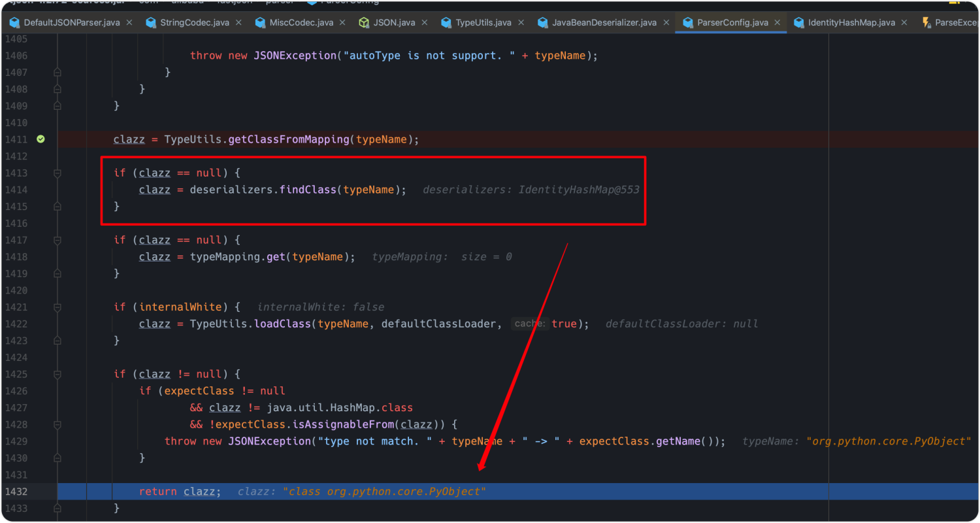Click the fold end marker at line 1419

pos(57,274)
